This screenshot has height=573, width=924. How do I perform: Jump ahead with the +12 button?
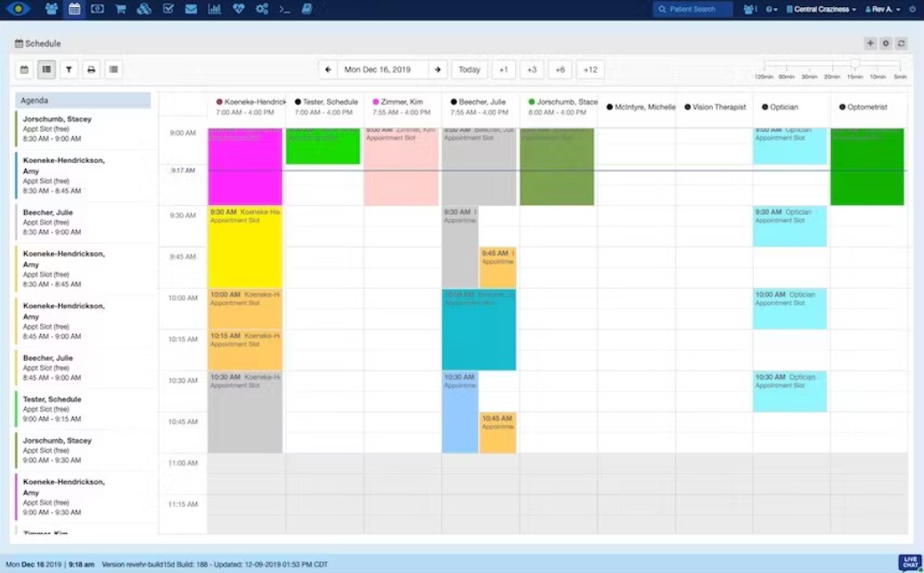click(590, 70)
